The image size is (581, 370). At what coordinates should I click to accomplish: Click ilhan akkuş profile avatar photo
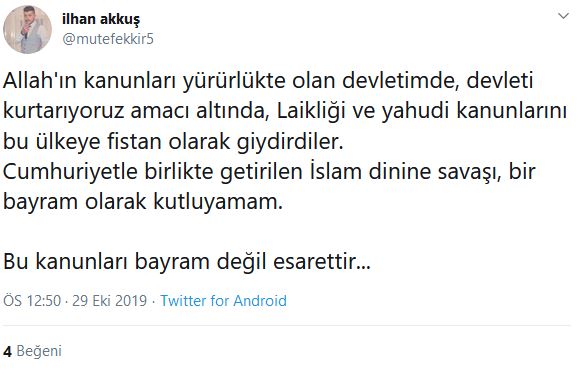27,30
